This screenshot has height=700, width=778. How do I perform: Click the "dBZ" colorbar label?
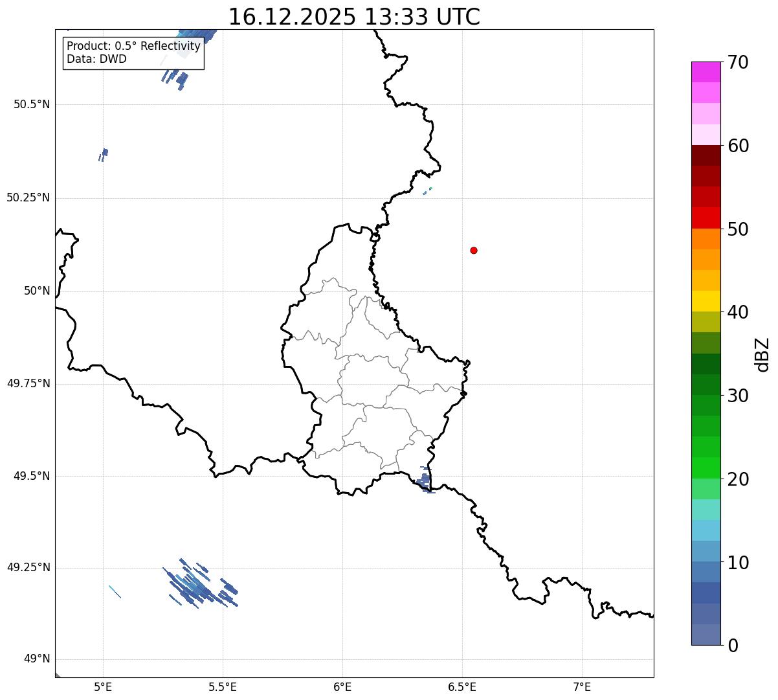pos(762,354)
